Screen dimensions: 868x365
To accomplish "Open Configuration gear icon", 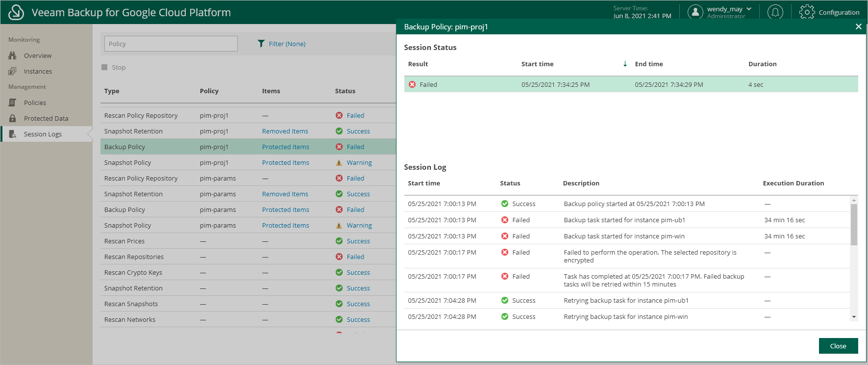I will click(x=807, y=12).
